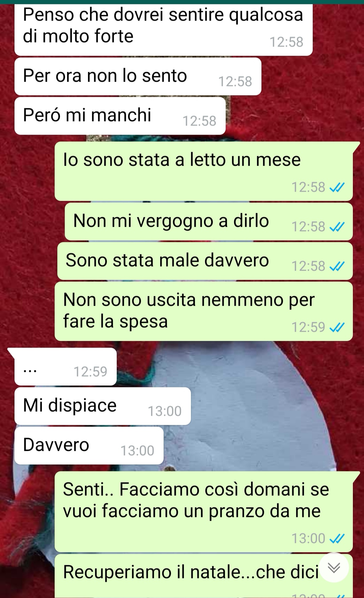This screenshot has height=598, width=364.
Task: Tap blue ticks on 'fare la spesa' message
Action: click(x=337, y=327)
